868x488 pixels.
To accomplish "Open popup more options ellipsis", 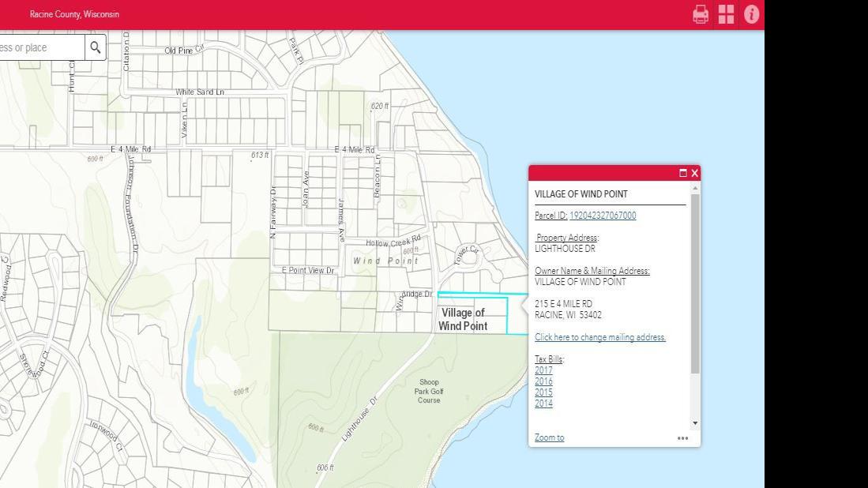I will coord(682,438).
